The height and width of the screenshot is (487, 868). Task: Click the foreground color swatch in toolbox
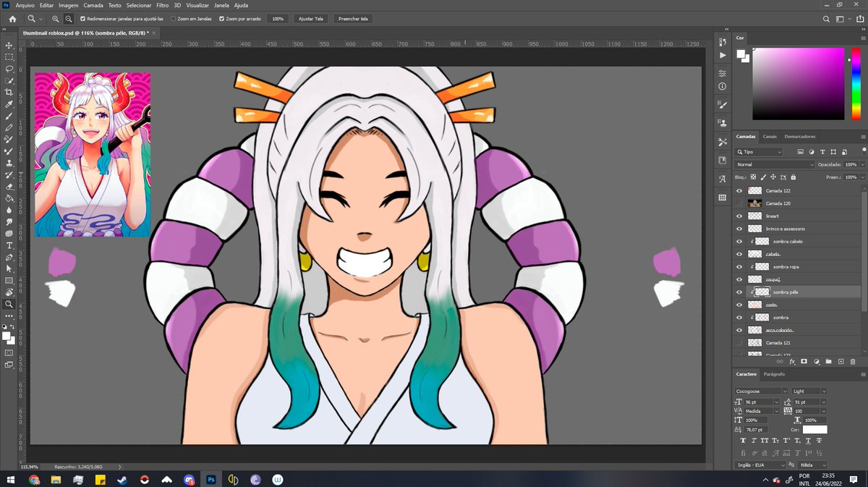click(7, 336)
